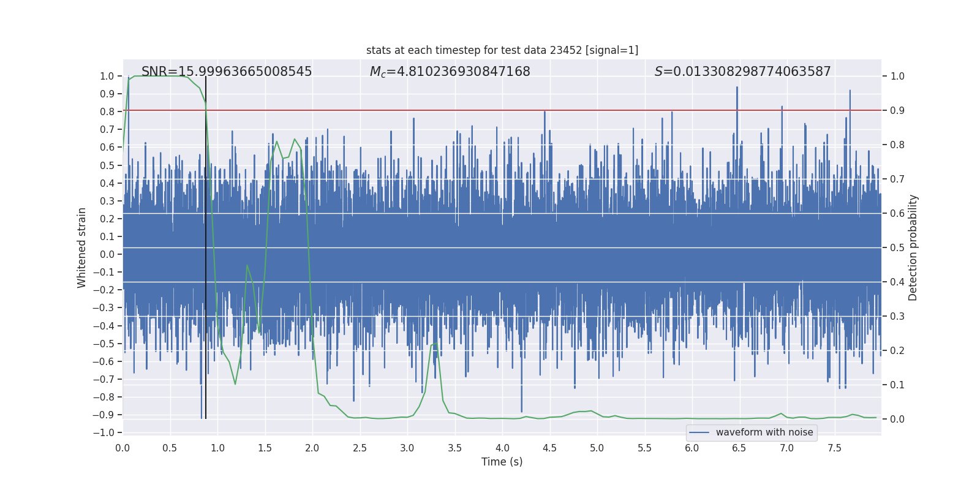Click the 7.0 tick on the Time axis
This screenshot has width=980, height=490.
tap(787, 448)
